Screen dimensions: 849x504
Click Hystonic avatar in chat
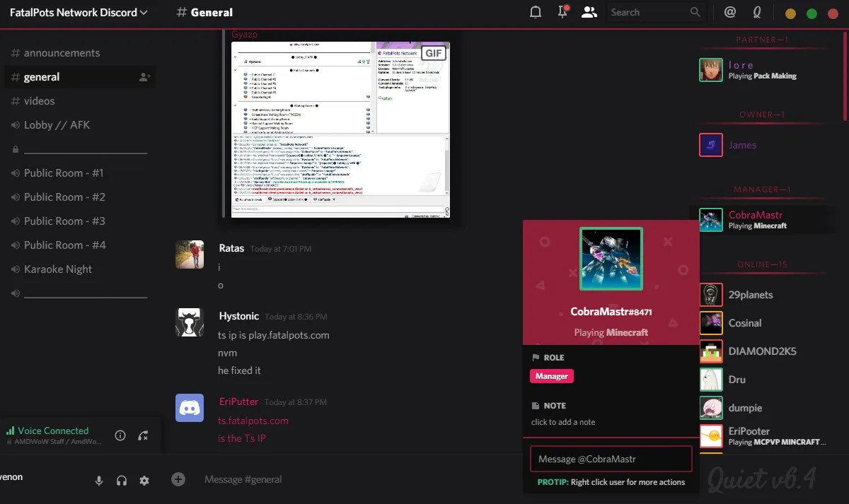pos(190,322)
